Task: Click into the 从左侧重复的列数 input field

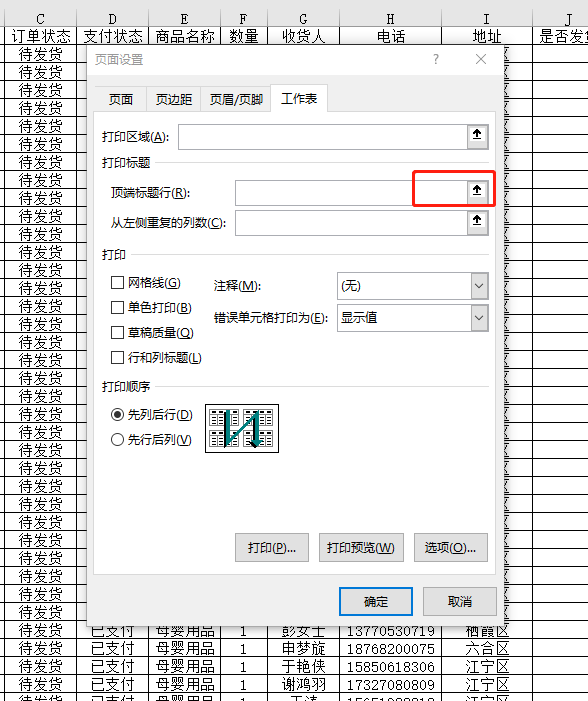Action: tap(351, 223)
